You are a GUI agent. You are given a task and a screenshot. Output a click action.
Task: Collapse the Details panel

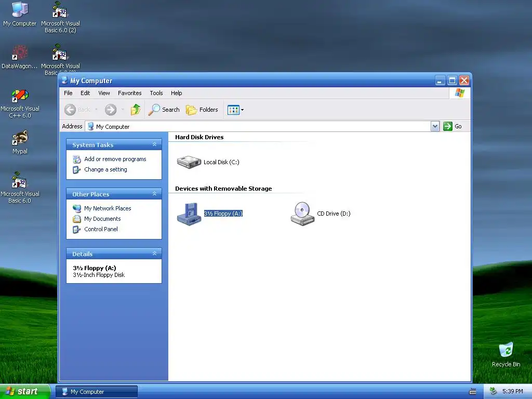point(154,254)
